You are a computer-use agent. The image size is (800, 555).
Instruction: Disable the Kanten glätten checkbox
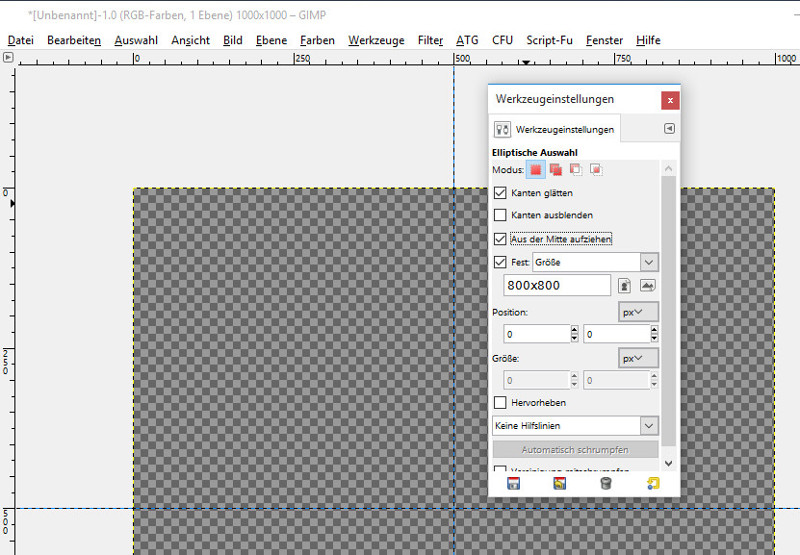click(501, 192)
